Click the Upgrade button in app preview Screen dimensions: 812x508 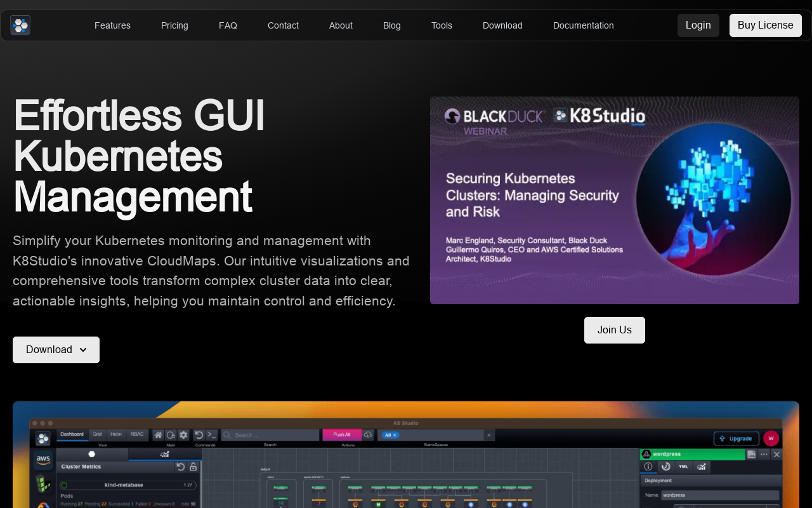coord(737,438)
